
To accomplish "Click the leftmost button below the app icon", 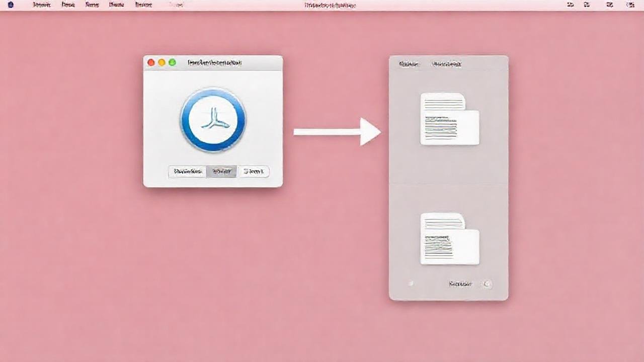I will point(187,171).
